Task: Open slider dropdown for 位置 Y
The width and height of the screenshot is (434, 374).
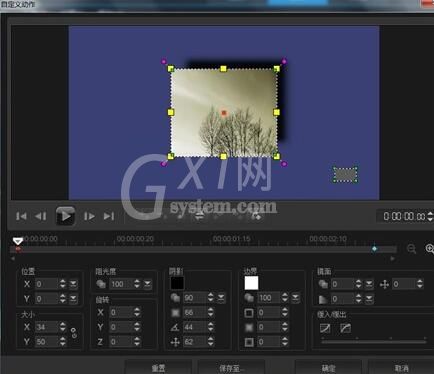Action: coord(73,299)
